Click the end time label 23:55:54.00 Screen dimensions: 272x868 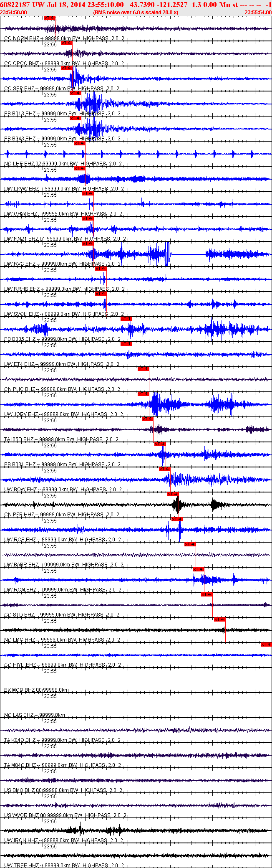click(x=258, y=13)
